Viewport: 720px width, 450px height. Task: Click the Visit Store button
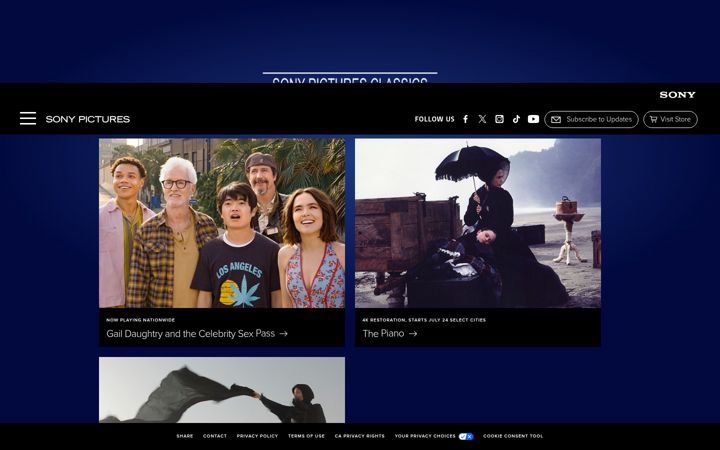pyautogui.click(x=670, y=119)
